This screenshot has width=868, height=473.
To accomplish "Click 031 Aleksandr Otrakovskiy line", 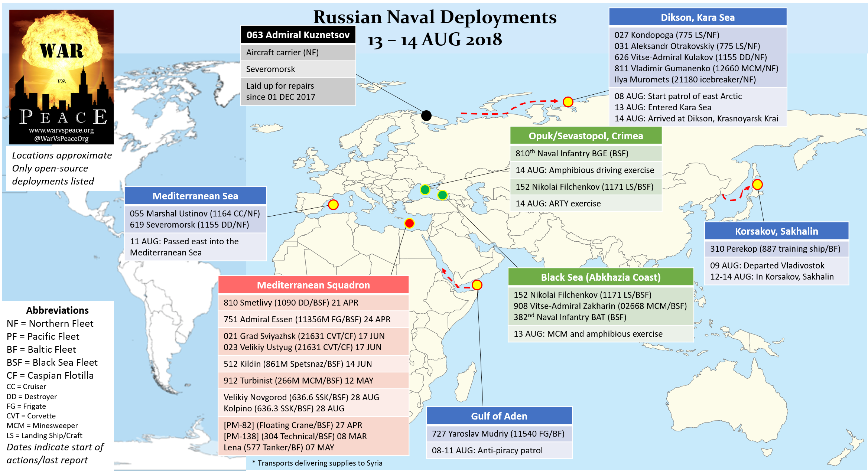I will 687,46.
